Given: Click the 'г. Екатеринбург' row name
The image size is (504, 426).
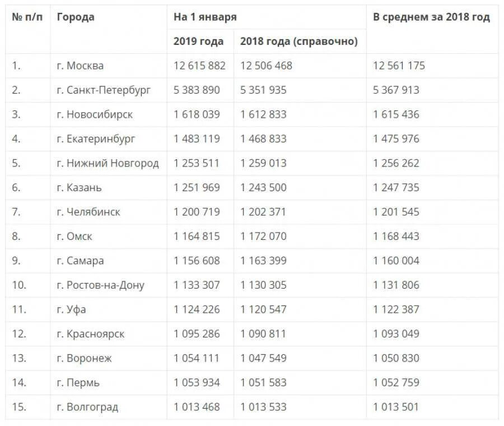Looking at the screenshot, I should 96,139.
